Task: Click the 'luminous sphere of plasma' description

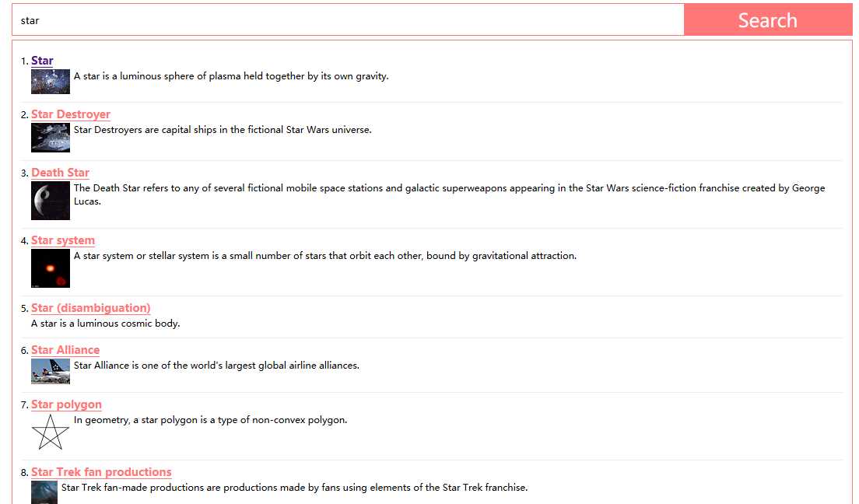Action: click(x=231, y=76)
